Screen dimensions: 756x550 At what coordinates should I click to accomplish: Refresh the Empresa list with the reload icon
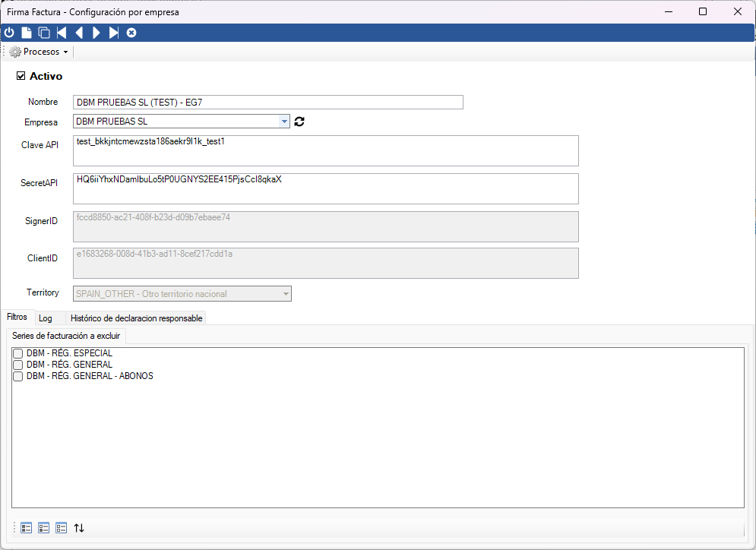pos(299,122)
